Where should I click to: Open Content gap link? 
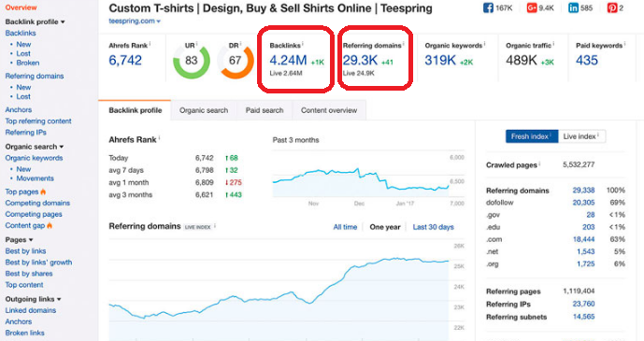coord(25,225)
